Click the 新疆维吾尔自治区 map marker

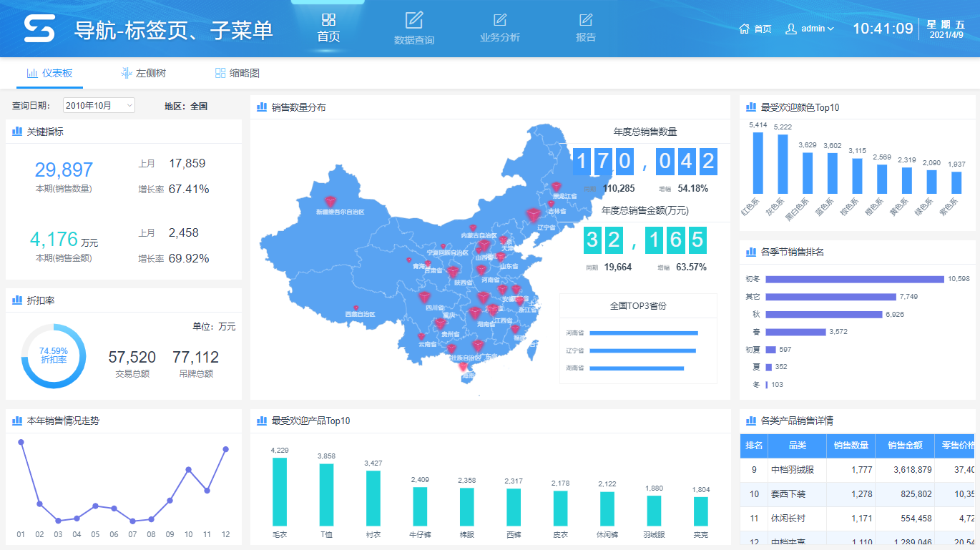pyautogui.click(x=330, y=202)
